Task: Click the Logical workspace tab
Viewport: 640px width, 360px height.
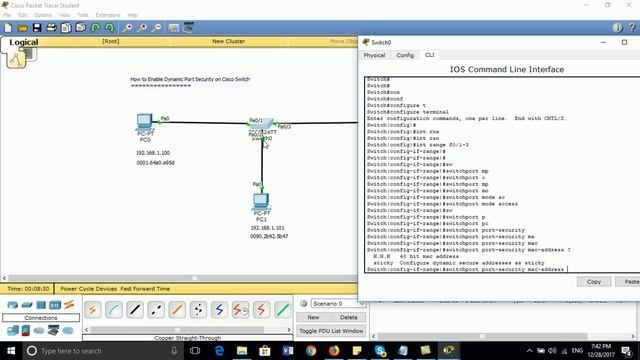Action: click(x=24, y=42)
